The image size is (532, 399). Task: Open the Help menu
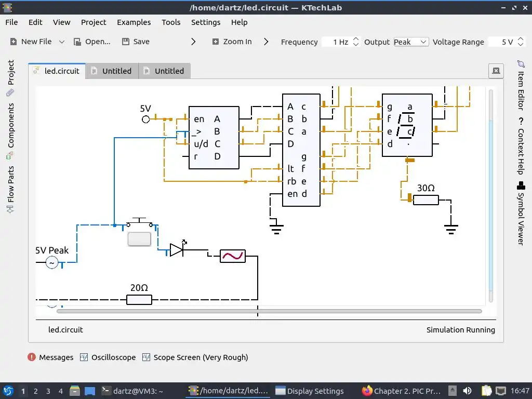point(239,22)
